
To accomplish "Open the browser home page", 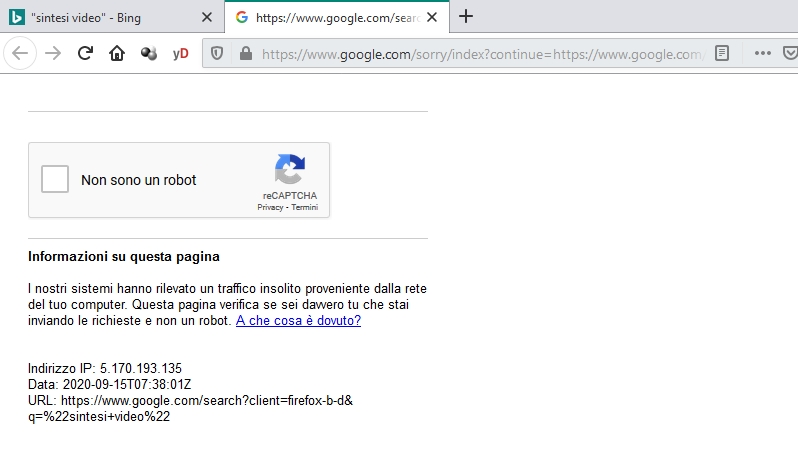I will [117, 53].
